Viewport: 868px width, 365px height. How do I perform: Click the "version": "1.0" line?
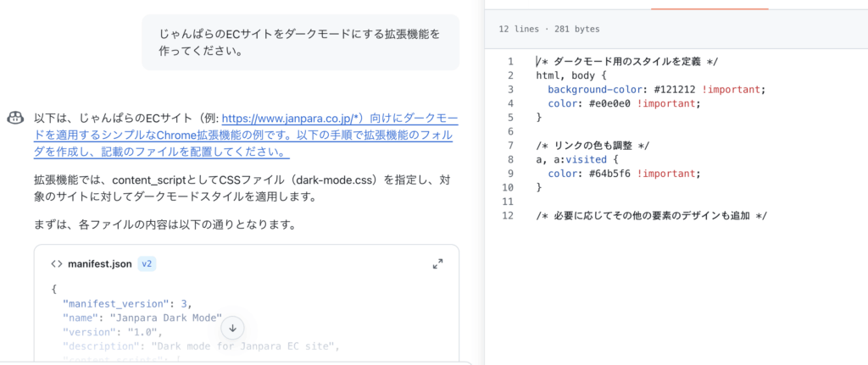coord(113,332)
